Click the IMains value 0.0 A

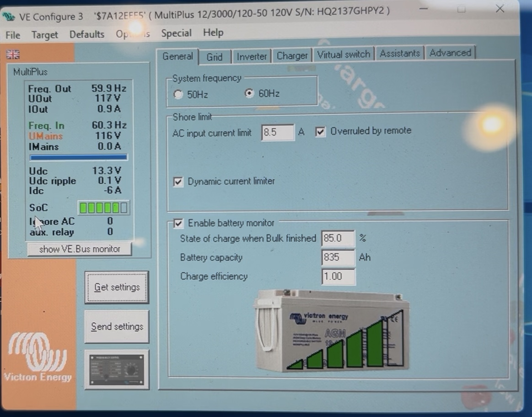pos(109,146)
